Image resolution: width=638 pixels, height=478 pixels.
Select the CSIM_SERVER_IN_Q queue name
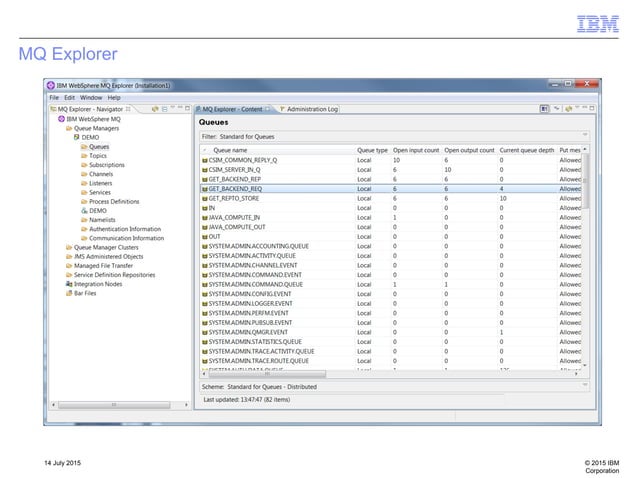[234, 170]
